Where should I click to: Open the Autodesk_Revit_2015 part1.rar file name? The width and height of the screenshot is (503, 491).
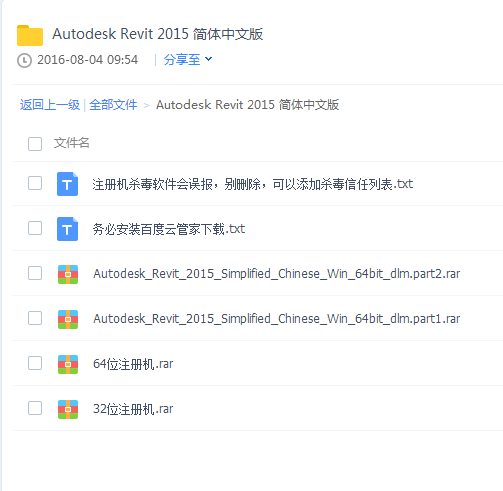tap(276, 319)
